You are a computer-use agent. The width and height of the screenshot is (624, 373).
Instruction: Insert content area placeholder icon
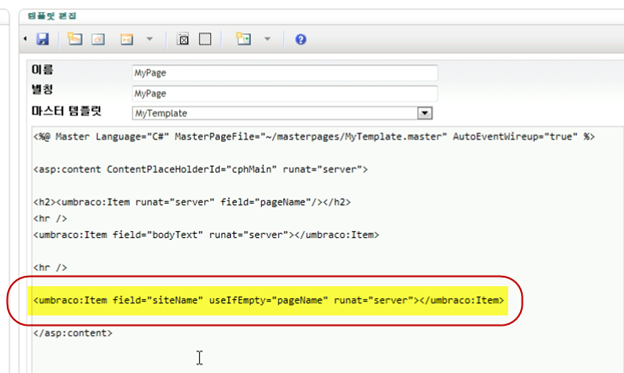tap(183, 39)
